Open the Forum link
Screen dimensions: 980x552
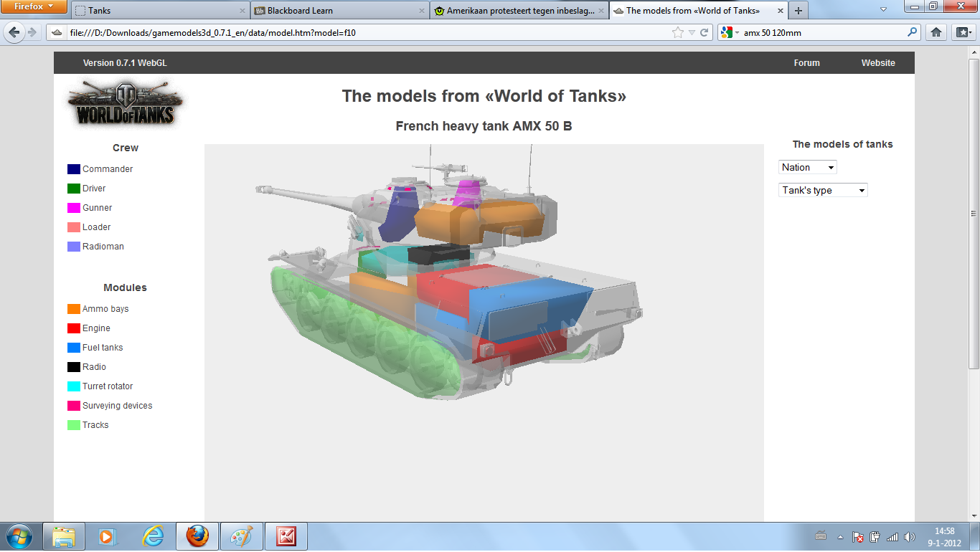click(x=806, y=63)
